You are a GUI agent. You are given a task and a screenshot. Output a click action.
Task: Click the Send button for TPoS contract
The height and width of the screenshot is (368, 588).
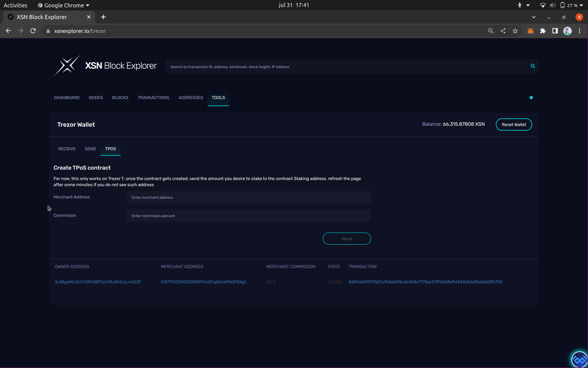click(x=347, y=239)
